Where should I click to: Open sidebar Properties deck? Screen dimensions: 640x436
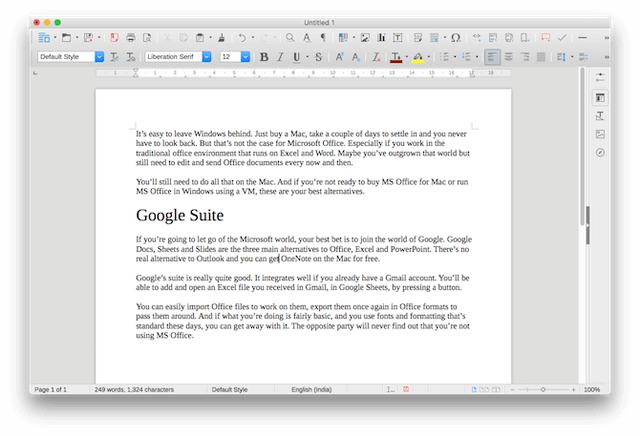click(x=600, y=98)
